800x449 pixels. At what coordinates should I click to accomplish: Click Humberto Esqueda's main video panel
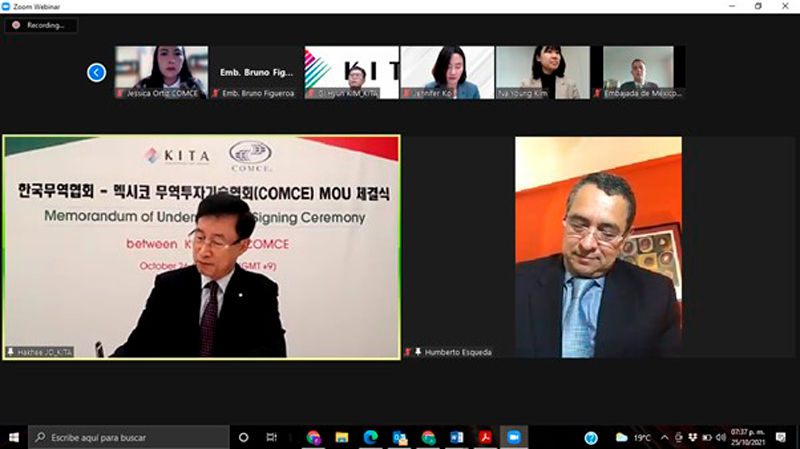(598, 247)
